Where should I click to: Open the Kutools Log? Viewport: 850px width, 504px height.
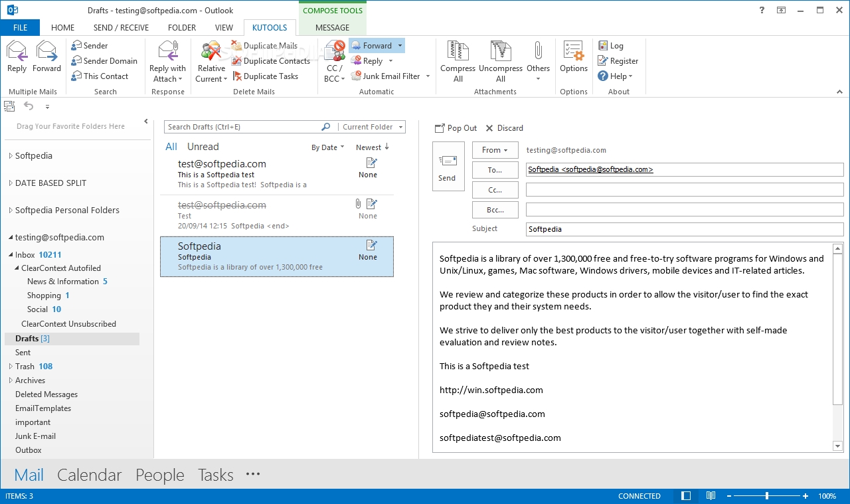coord(610,46)
